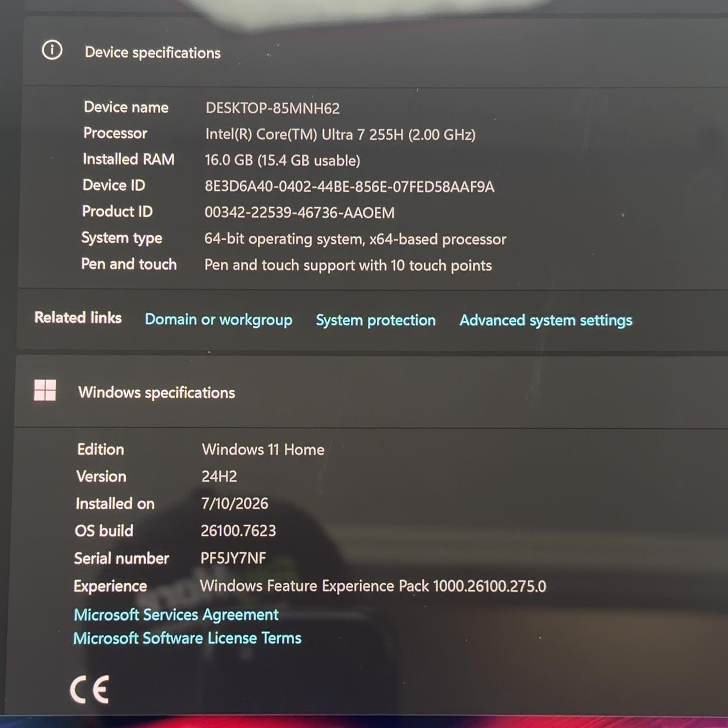Select the serial number PF5JY7NF
This screenshot has height=728, width=728.
(233, 558)
